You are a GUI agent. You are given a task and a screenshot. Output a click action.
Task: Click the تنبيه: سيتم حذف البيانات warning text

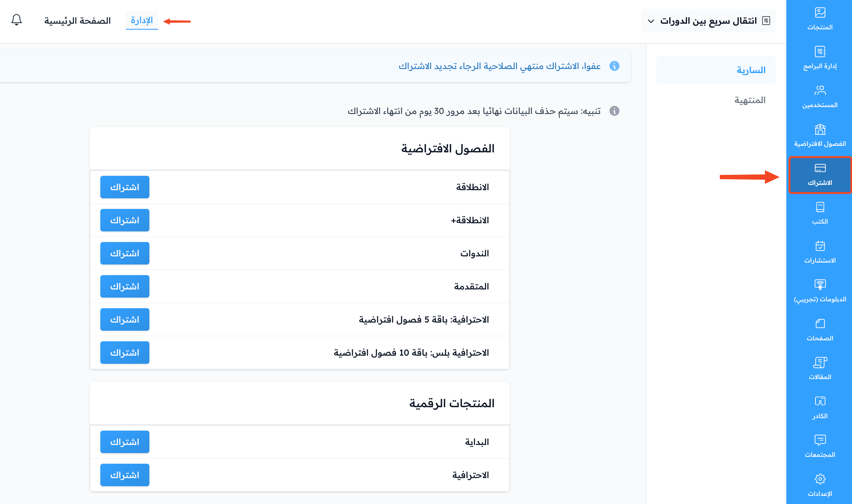click(474, 111)
